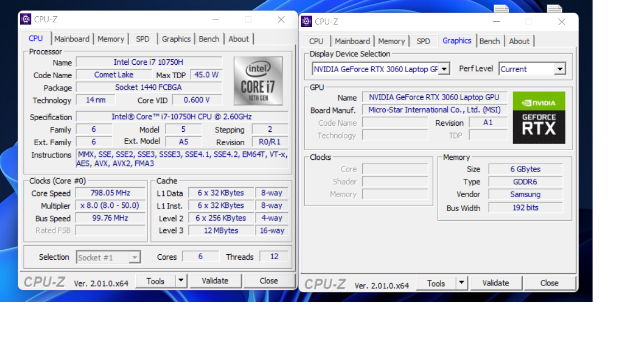Open the Mainboard tab in the right CPU-Z window
The width and height of the screenshot is (644, 362).
(x=352, y=41)
